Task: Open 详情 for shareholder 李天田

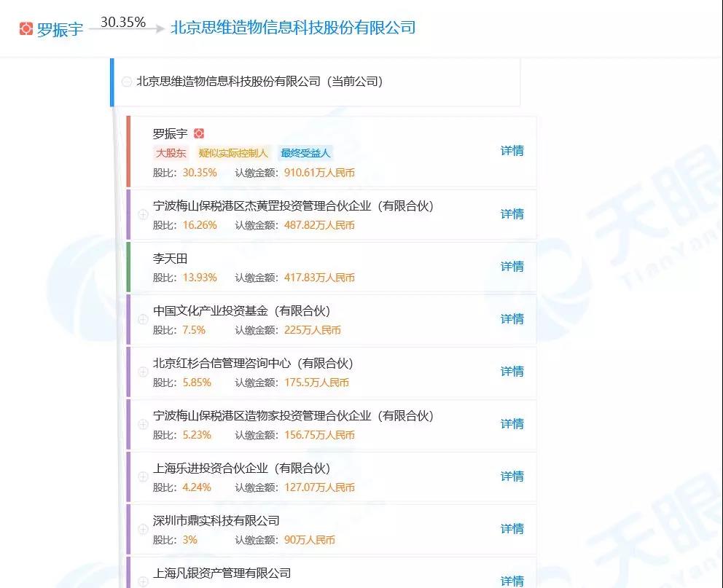Action: (x=512, y=266)
